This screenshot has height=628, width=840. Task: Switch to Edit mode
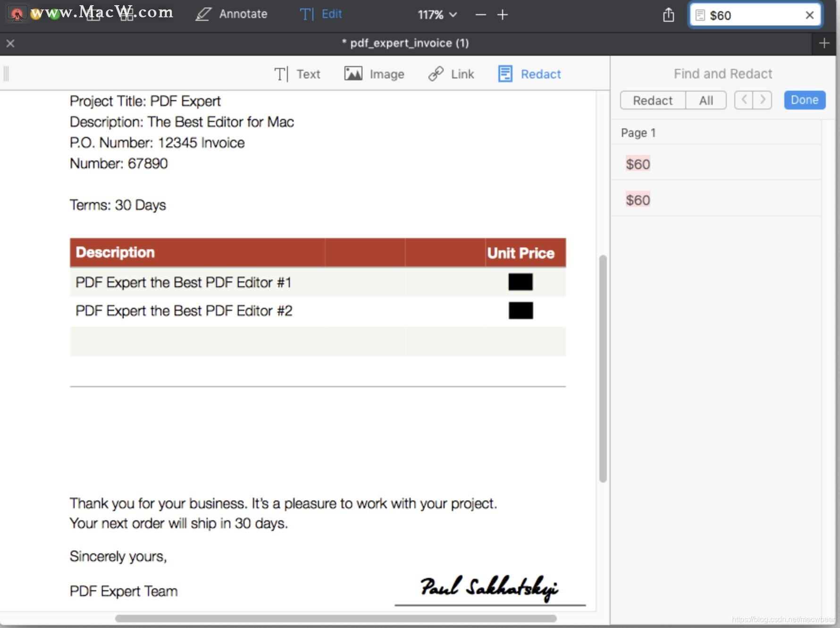321,14
